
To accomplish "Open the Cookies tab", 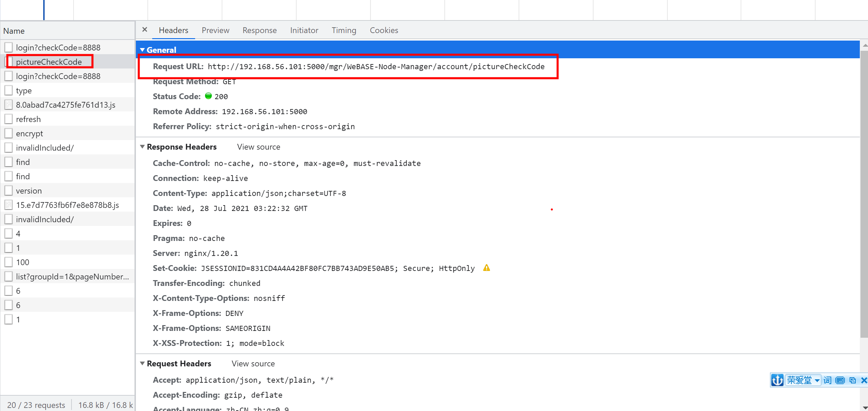I will (383, 30).
